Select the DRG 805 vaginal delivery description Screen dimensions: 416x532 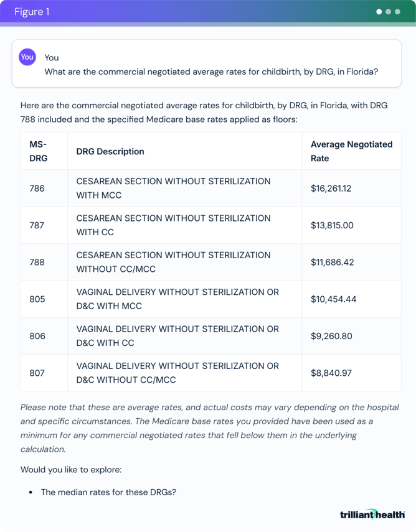(x=177, y=299)
